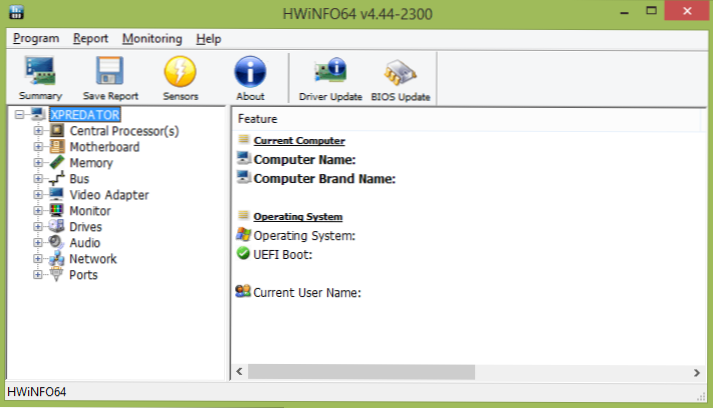Expand the Motherboard node
This screenshot has height=408, width=713.
38,146
